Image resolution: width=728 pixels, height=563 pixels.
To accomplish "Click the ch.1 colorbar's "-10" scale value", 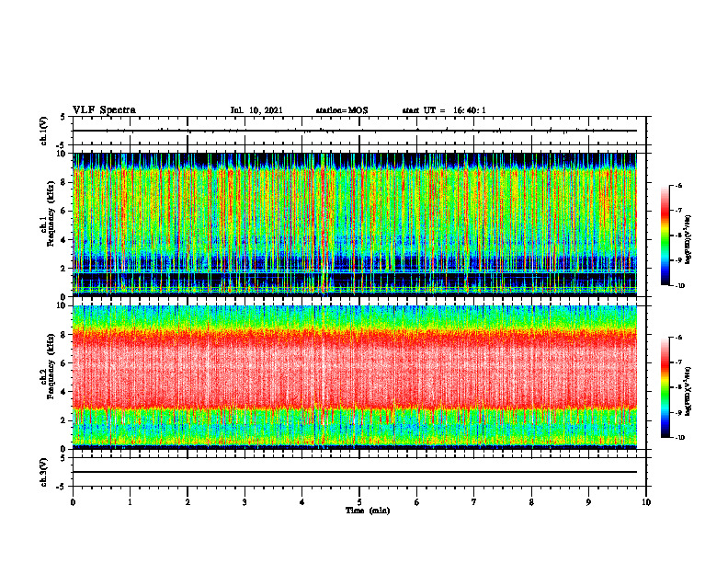I will point(679,286).
